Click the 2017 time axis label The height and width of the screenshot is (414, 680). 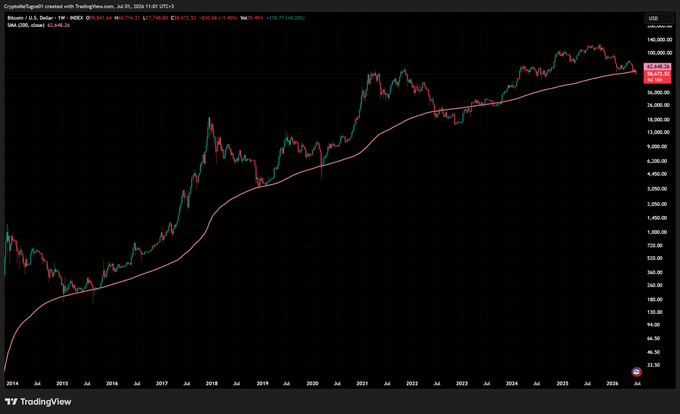pos(162,383)
